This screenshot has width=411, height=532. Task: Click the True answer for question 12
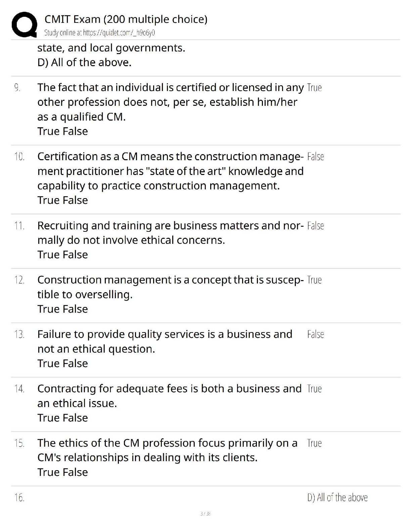pyautogui.click(x=314, y=280)
